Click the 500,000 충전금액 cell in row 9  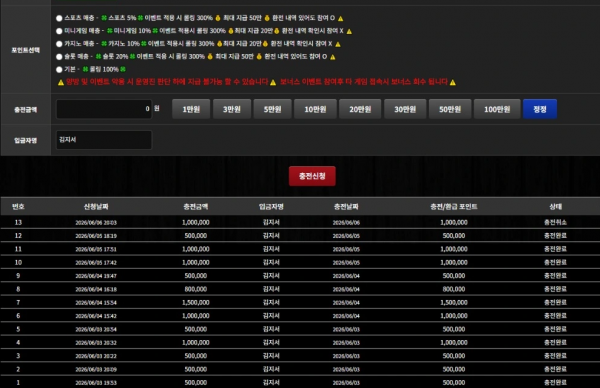196,276
